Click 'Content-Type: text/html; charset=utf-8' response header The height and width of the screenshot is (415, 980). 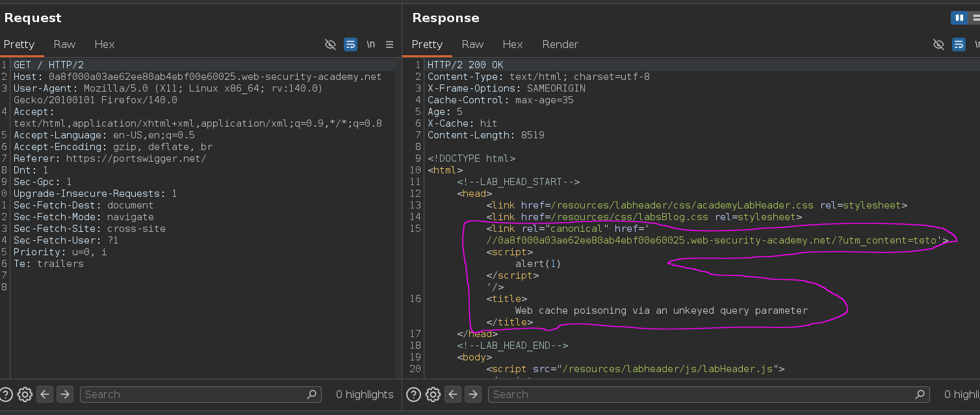point(539,77)
